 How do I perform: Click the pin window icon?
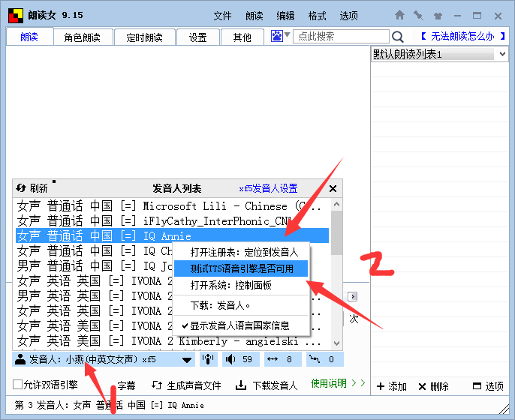418,15
